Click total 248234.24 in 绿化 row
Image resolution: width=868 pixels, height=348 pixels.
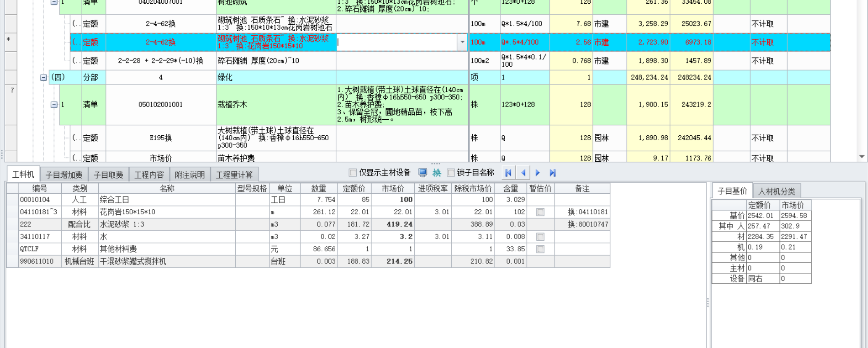pyautogui.click(x=692, y=77)
